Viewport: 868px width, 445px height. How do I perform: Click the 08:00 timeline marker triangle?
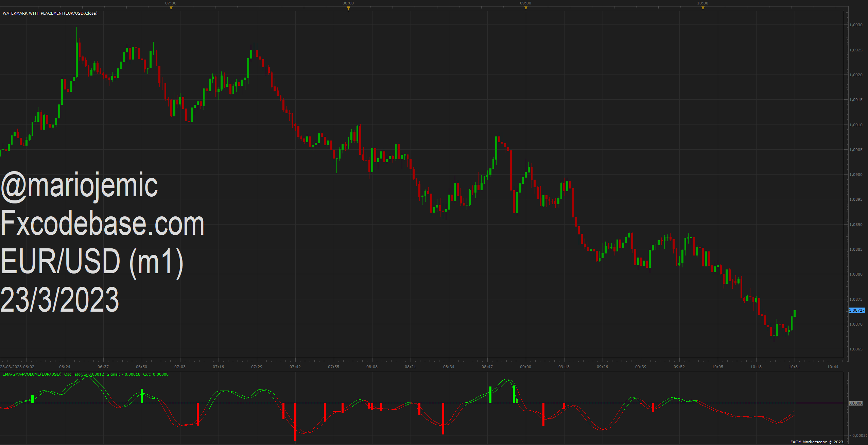[x=348, y=8]
